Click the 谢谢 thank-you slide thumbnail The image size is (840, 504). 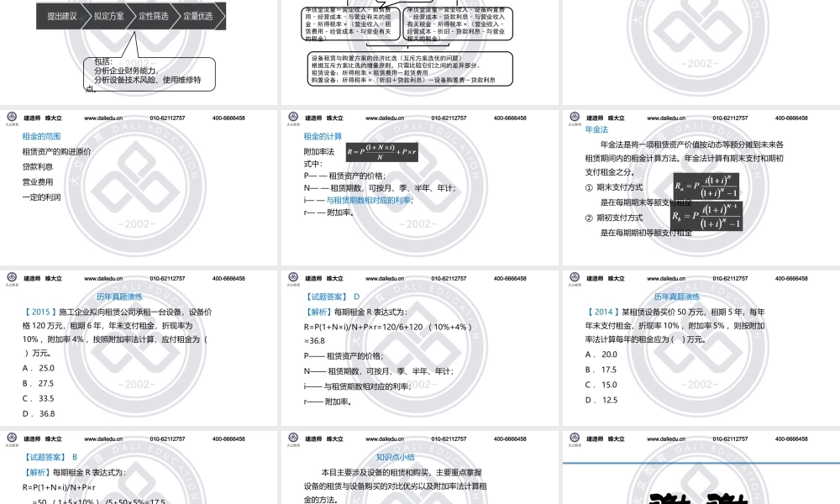tap(700, 470)
